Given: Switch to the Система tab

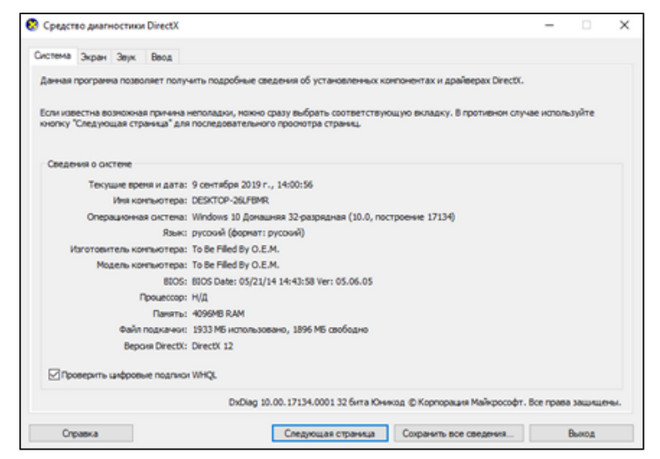Looking at the screenshot, I should pos(52,56).
